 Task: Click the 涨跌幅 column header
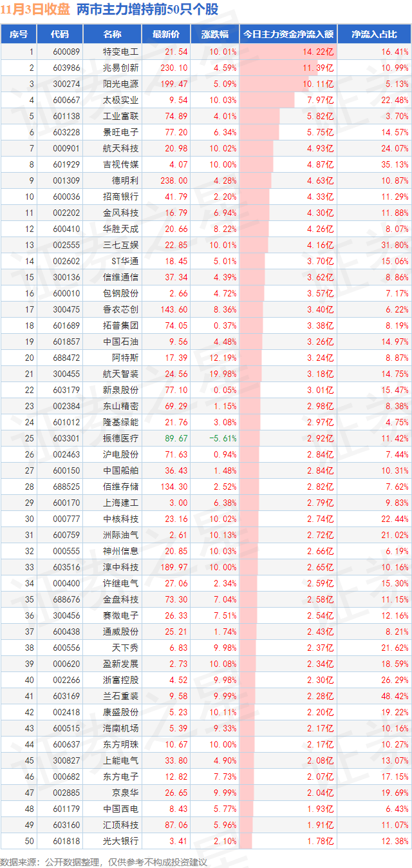[214, 34]
